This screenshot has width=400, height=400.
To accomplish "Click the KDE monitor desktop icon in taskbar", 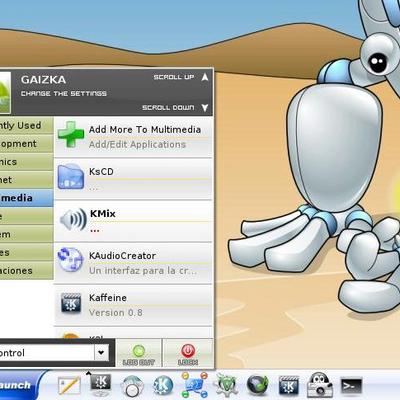I will pos(101,384).
